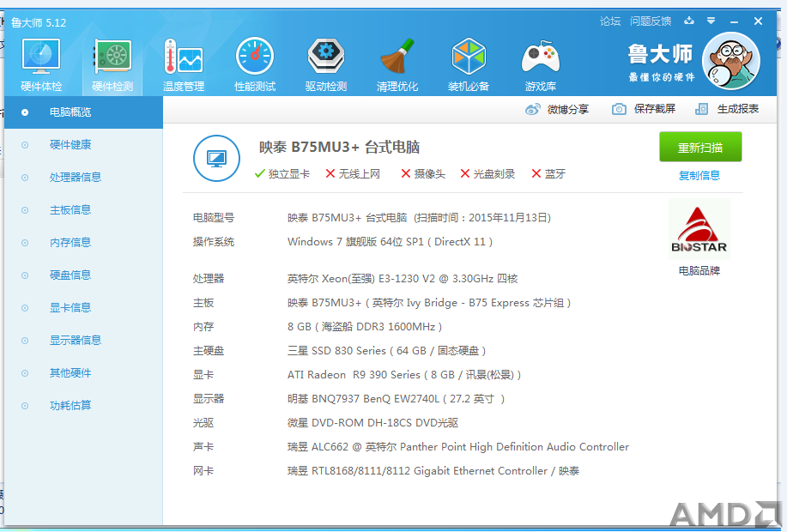
Task: Click the 映泰 B75MU3+ 台式电脑 heading
Action: [339, 147]
